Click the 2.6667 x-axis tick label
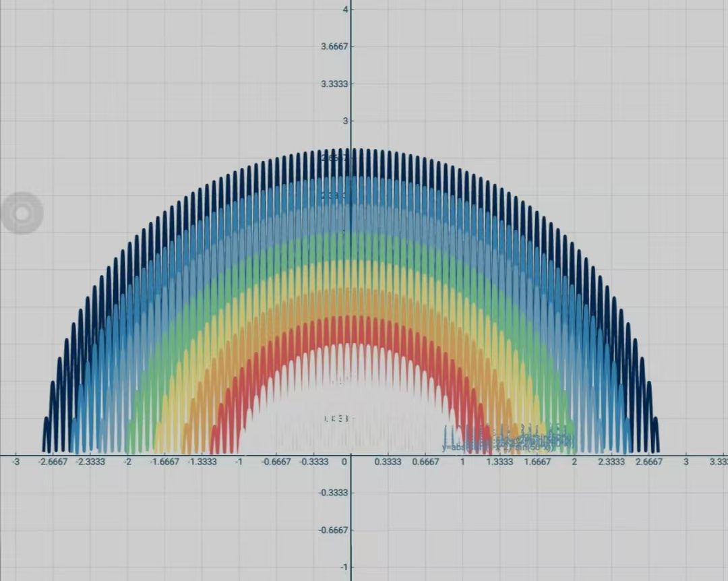728x581 pixels. (649, 462)
